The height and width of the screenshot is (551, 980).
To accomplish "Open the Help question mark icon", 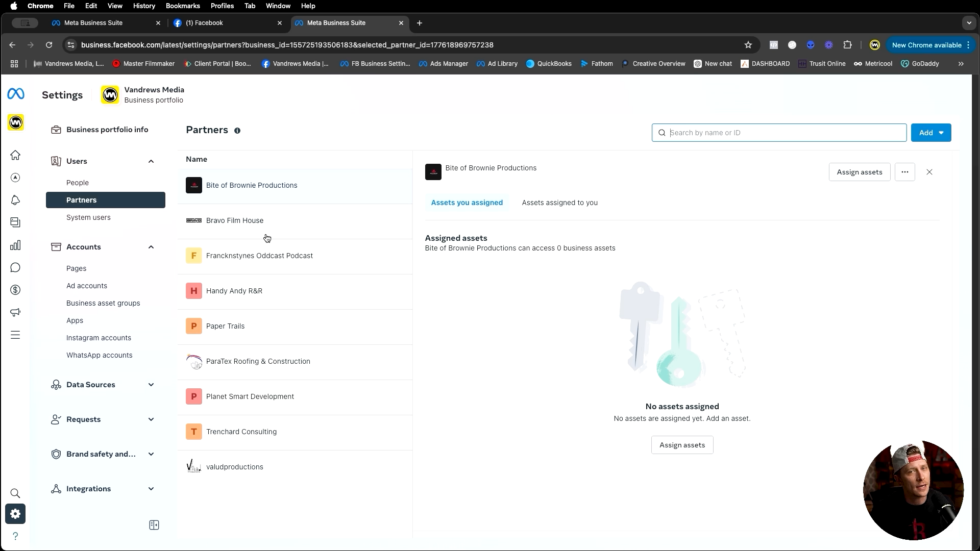I will click(15, 536).
